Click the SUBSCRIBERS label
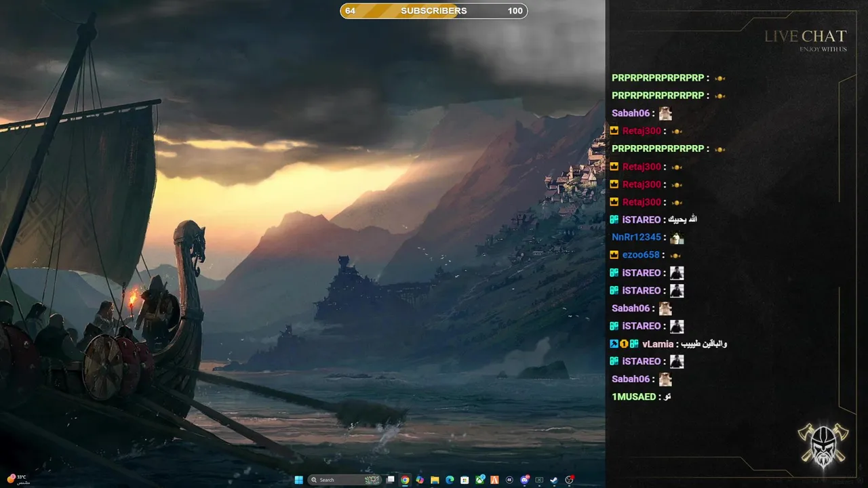 pyautogui.click(x=434, y=11)
